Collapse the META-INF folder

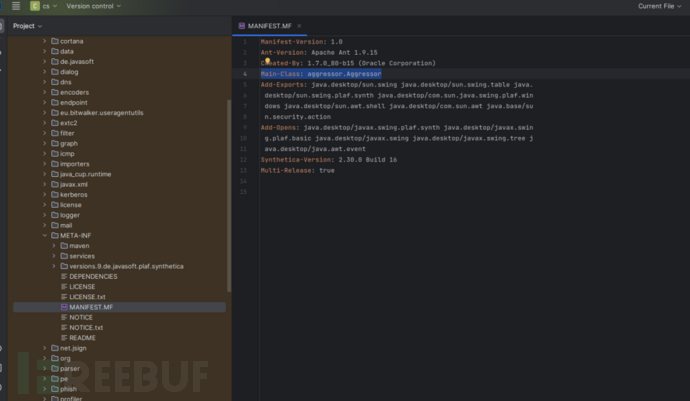(x=44, y=235)
